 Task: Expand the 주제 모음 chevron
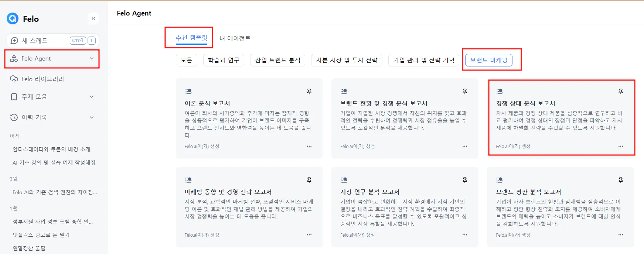tap(92, 97)
